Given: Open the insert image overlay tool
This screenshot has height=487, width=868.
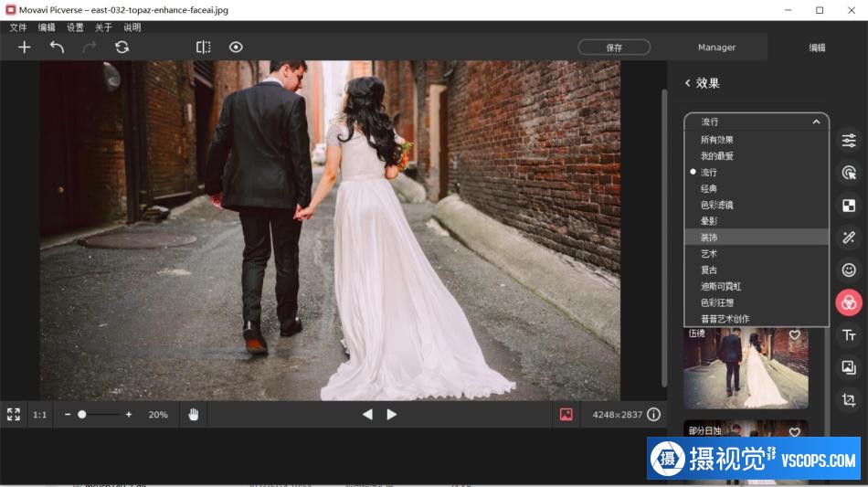Looking at the screenshot, I should click(849, 367).
